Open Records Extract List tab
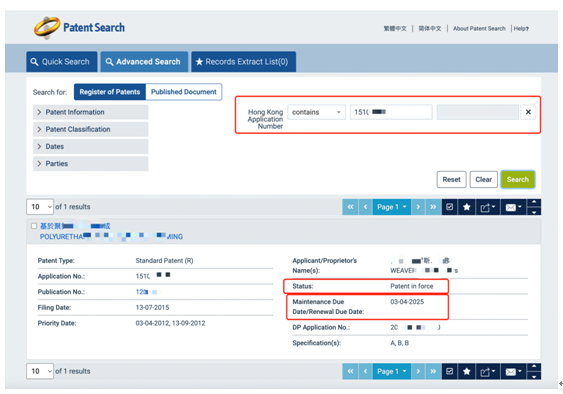The height and width of the screenshot is (394, 563). click(x=243, y=62)
